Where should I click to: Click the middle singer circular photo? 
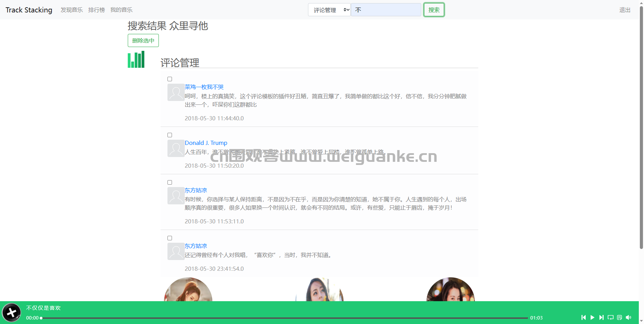(319, 289)
